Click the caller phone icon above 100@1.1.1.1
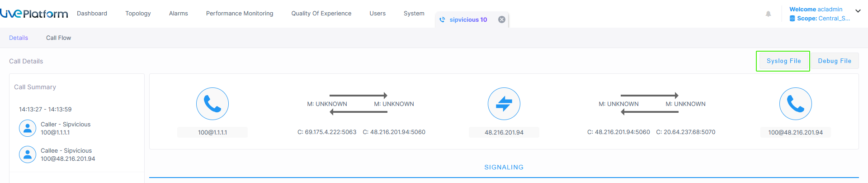Image resolution: width=868 pixels, height=183 pixels. tap(212, 104)
